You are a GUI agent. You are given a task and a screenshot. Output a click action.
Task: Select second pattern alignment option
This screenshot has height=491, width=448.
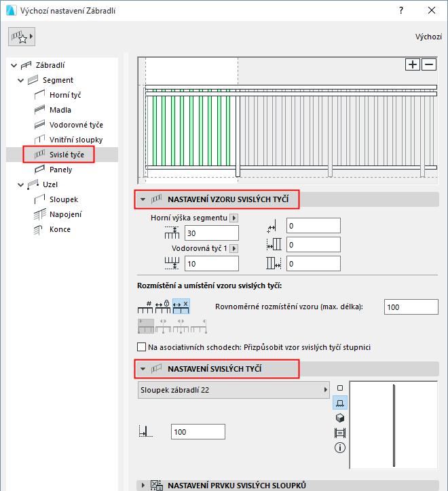[x=164, y=326]
